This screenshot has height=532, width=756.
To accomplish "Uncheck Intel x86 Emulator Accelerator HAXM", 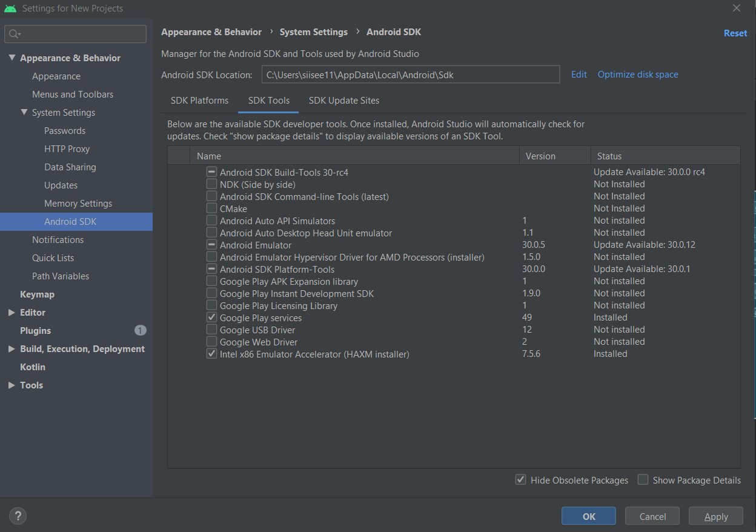I will (x=211, y=354).
